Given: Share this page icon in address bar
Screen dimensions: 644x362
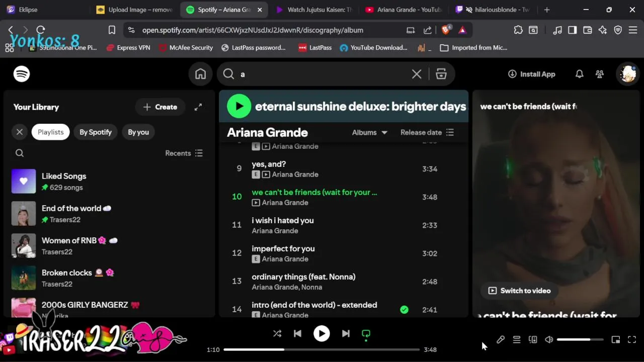Looking at the screenshot, I should pyautogui.click(x=428, y=30).
